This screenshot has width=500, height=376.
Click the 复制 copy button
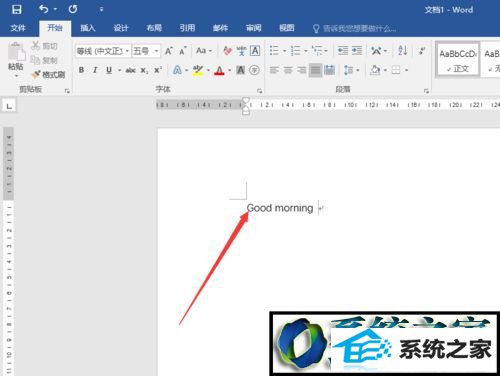point(44,60)
